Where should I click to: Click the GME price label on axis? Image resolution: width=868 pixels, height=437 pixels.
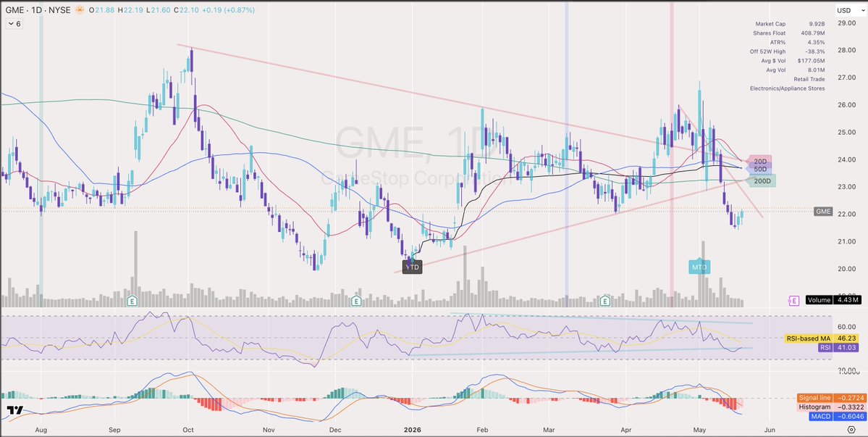pos(823,211)
